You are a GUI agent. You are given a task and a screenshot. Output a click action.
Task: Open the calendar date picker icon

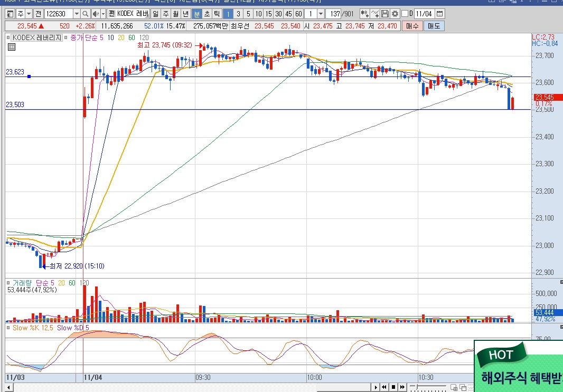tap(439, 14)
